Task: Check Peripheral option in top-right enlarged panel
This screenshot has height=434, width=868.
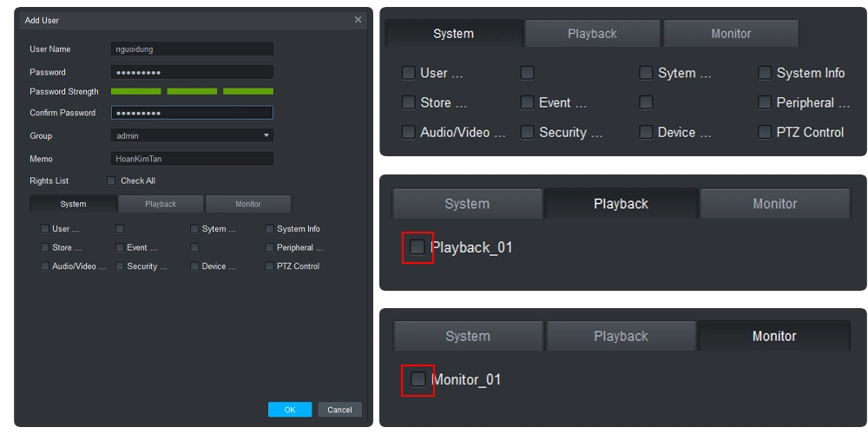Action: 764,102
